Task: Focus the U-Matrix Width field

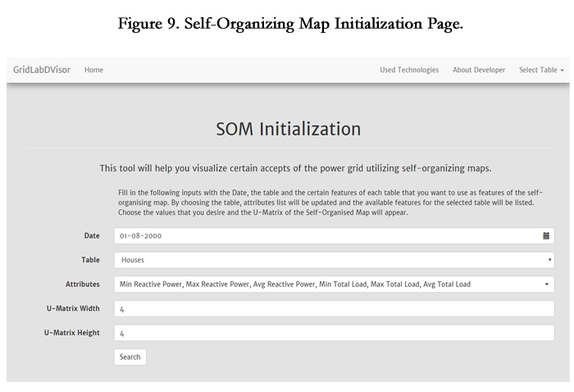Action: [x=334, y=308]
